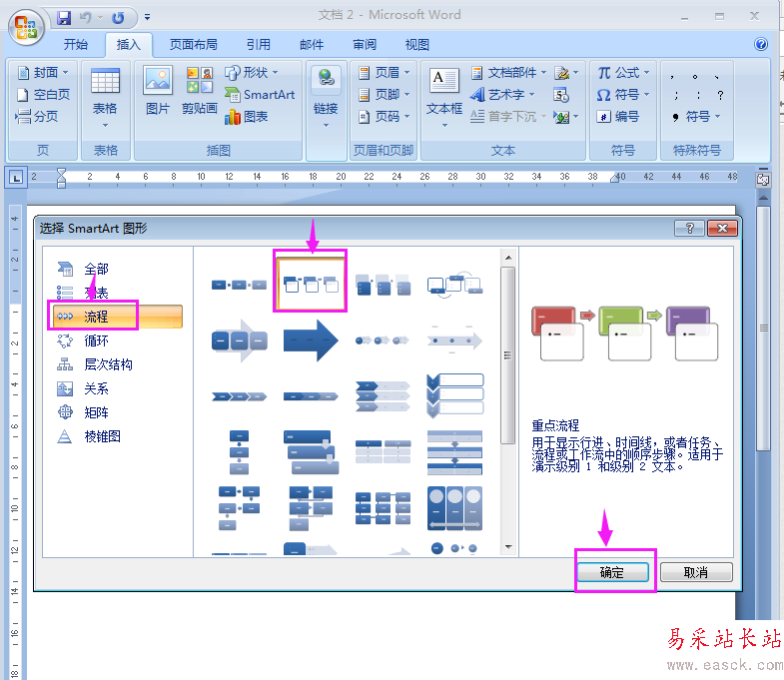784x680 pixels.
Task: Choose the three-circle picture process thumbnail
Action: 454,508
